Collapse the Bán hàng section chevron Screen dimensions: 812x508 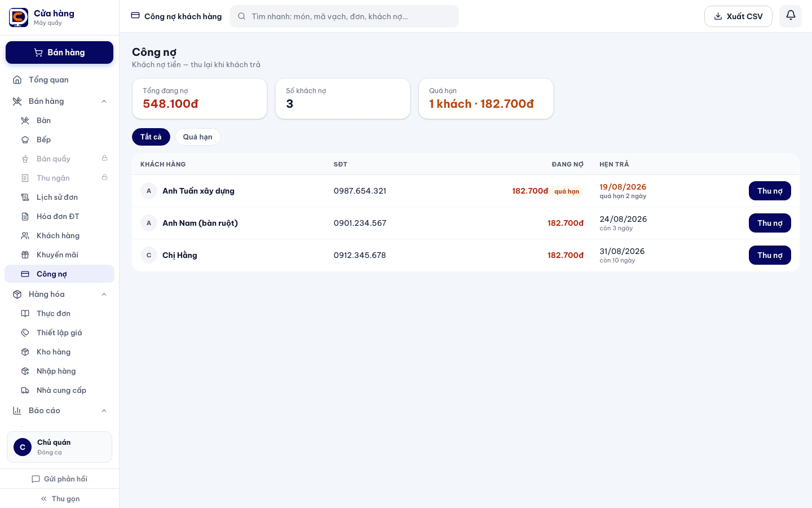pyautogui.click(x=104, y=101)
